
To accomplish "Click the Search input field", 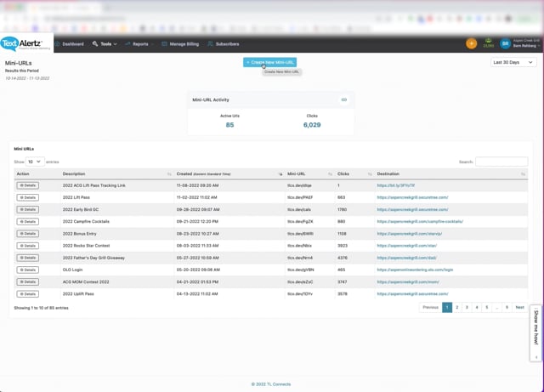I will click(501, 162).
